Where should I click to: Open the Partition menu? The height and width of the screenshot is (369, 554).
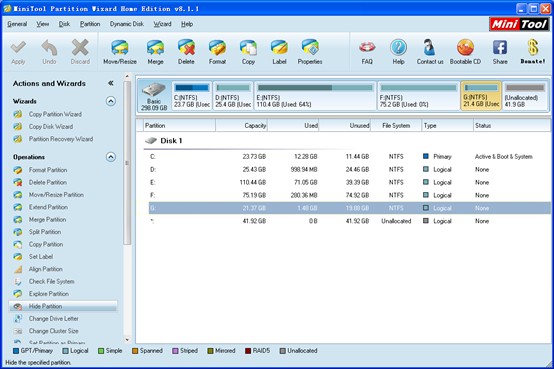(90, 24)
